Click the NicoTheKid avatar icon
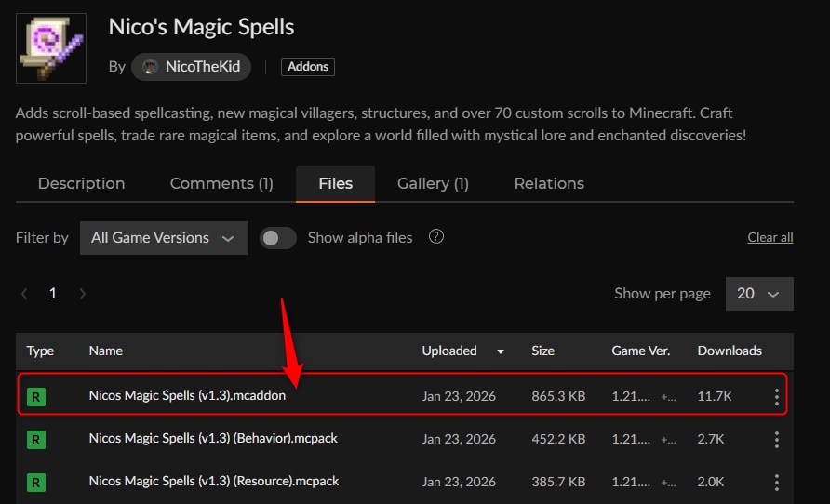 pos(151,67)
